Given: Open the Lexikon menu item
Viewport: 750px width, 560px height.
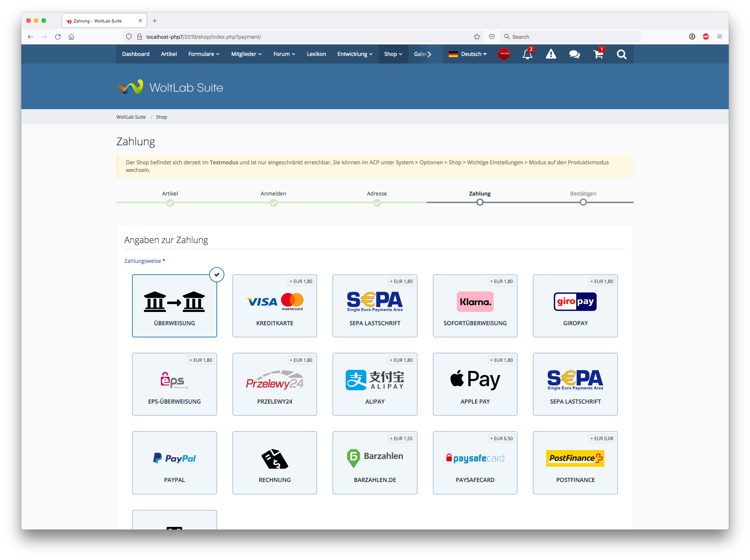Looking at the screenshot, I should (x=316, y=54).
